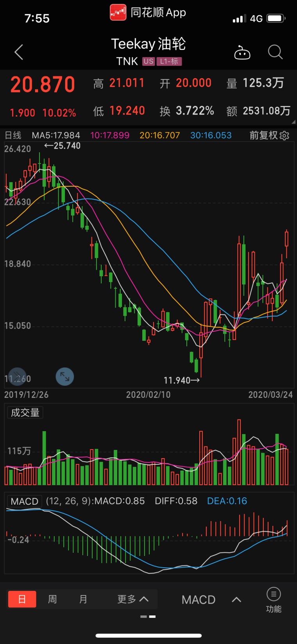
Task: Tap the battery status icon
Action: 276,18
